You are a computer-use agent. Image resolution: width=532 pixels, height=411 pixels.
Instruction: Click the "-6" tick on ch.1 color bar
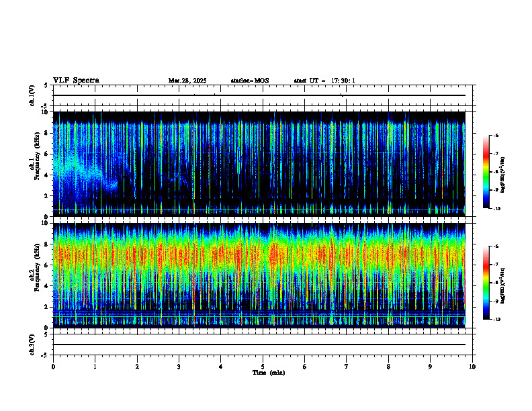(x=496, y=136)
